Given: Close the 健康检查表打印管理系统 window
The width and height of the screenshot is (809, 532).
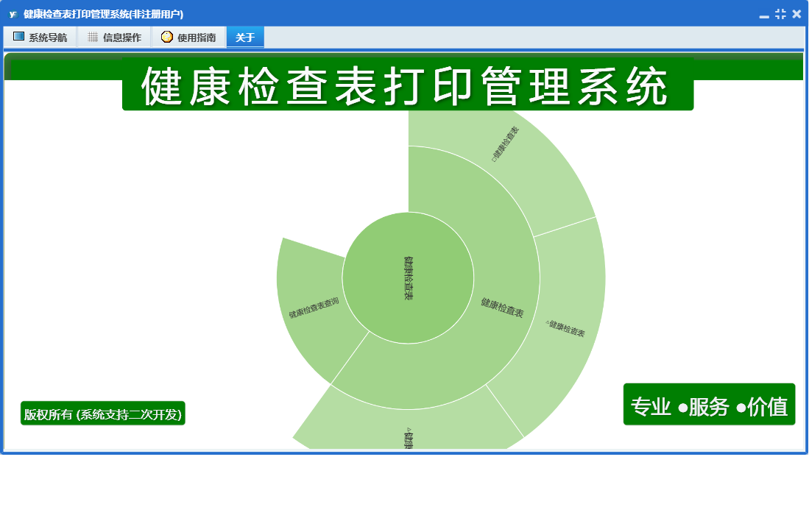Looking at the screenshot, I should [796, 14].
